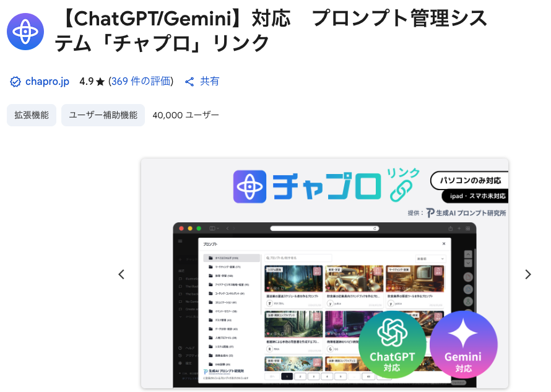Viewport: 551px width, 392px height.
Task: Click the share icon next to 共有
Action: (189, 82)
